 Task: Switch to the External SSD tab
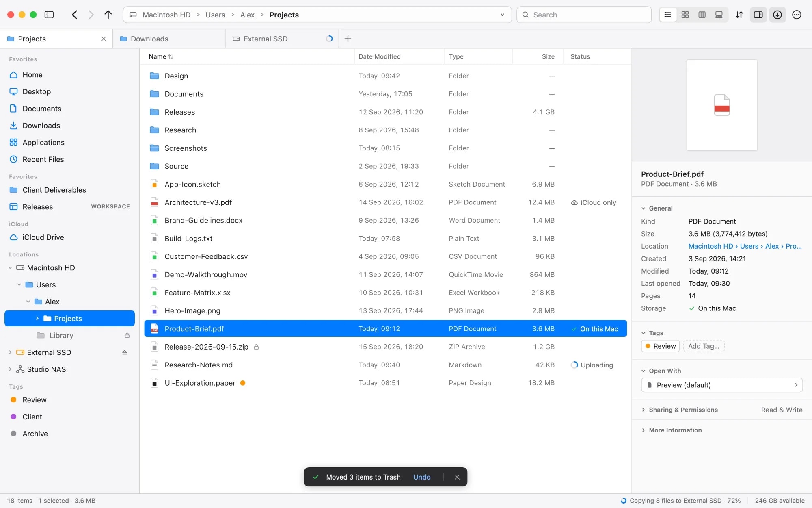coord(281,39)
